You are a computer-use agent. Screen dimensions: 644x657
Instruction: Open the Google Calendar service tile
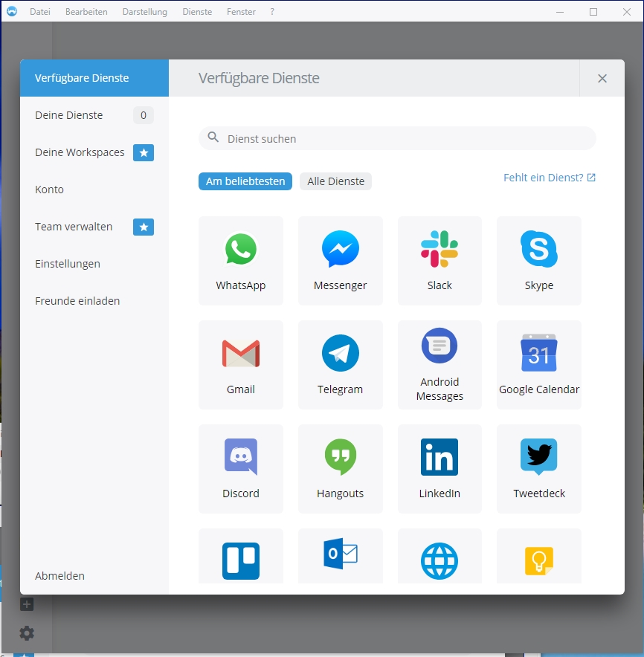click(x=538, y=364)
